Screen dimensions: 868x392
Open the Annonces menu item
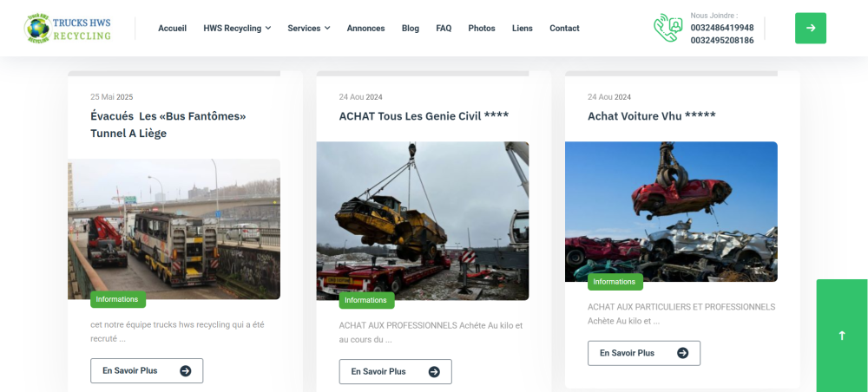pos(366,29)
